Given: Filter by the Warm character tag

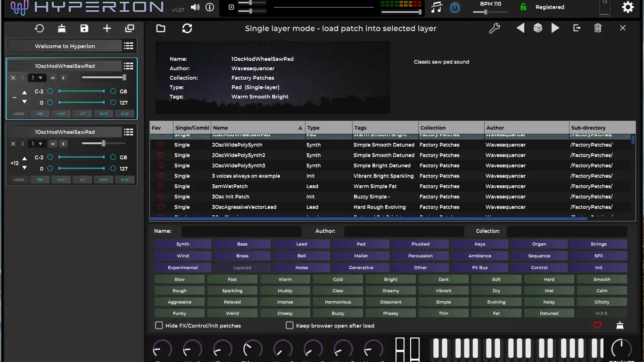Looking at the screenshot, I should (x=285, y=280).
